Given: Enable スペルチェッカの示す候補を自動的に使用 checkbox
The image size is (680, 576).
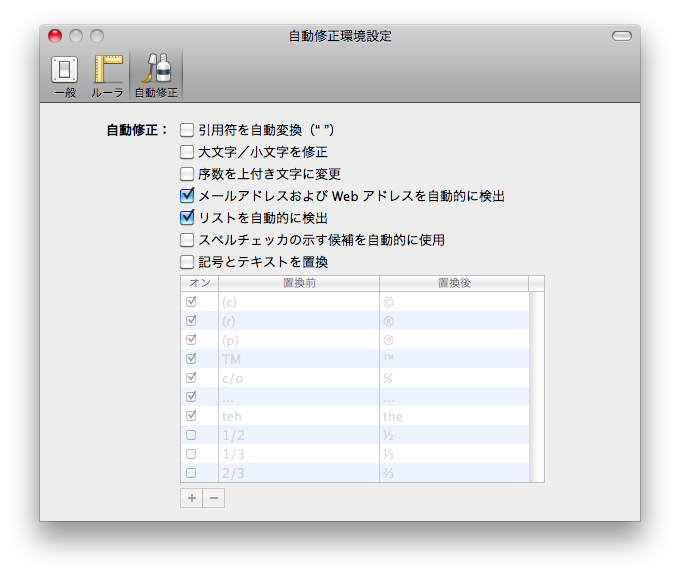Looking at the screenshot, I should (x=187, y=240).
